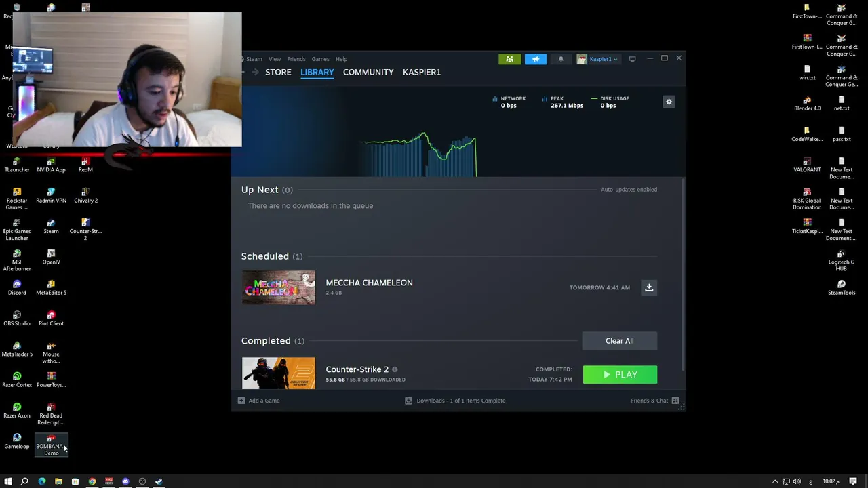Viewport: 868px width, 488px height.
Task: Select OpenIV desktop icon
Action: 51,257
